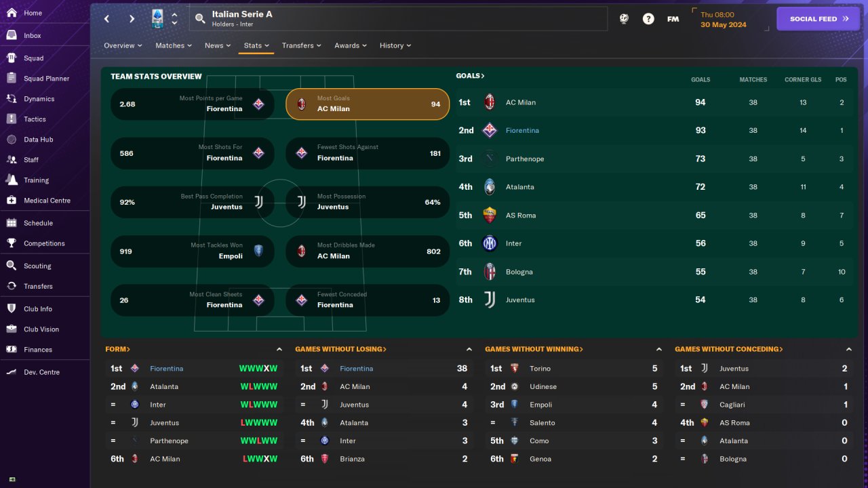Screen dimensions: 868x488
Task: Click the Social Feed button
Action: coord(818,19)
